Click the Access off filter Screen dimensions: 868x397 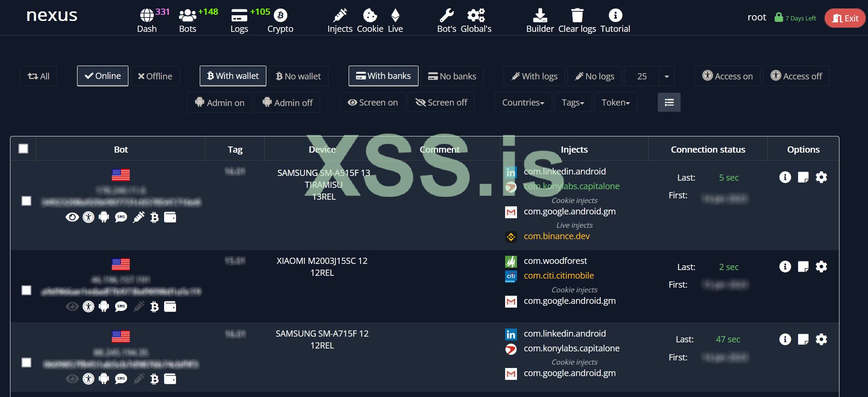[796, 76]
